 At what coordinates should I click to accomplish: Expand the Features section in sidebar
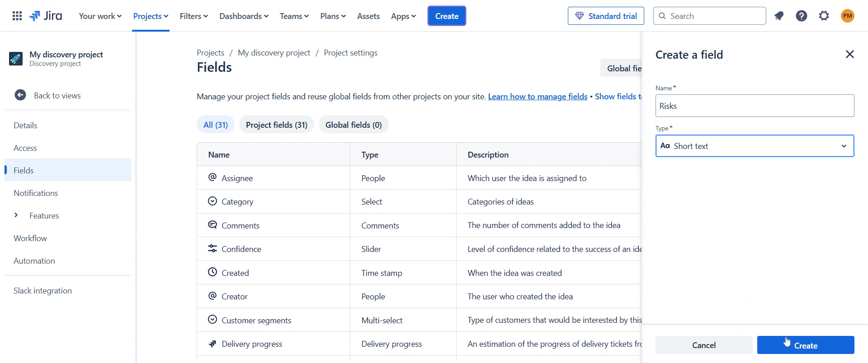pos(16,215)
